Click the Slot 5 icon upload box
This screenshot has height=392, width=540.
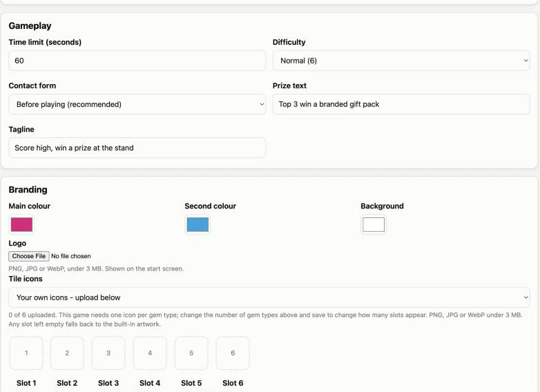click(x=191, y=353)
